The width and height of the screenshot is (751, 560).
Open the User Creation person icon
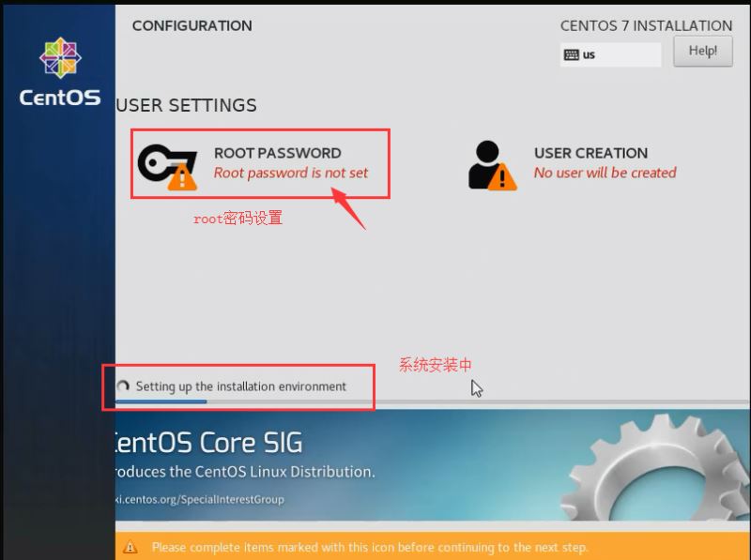coord(492,166)
